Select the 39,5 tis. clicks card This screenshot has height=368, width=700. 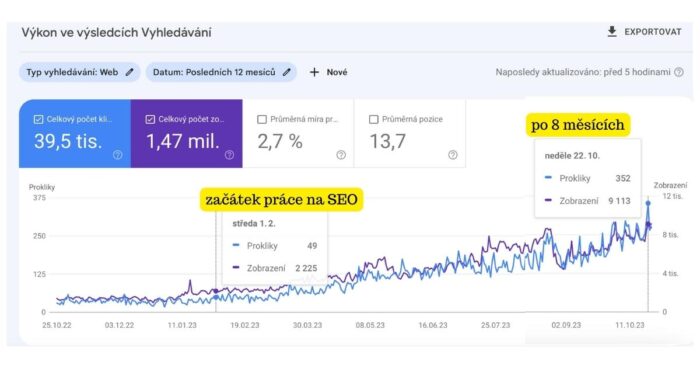point(75,134)
